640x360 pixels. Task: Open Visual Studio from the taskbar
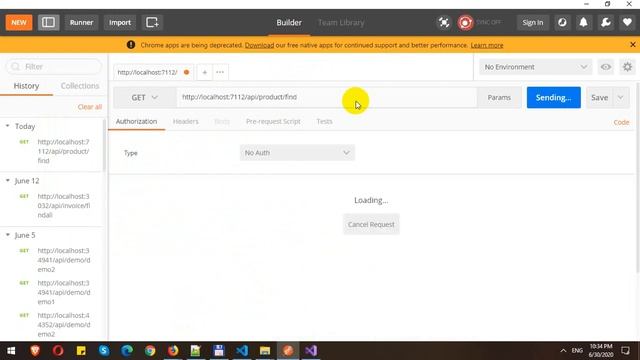pyautogui.click(x=311, y=351)
